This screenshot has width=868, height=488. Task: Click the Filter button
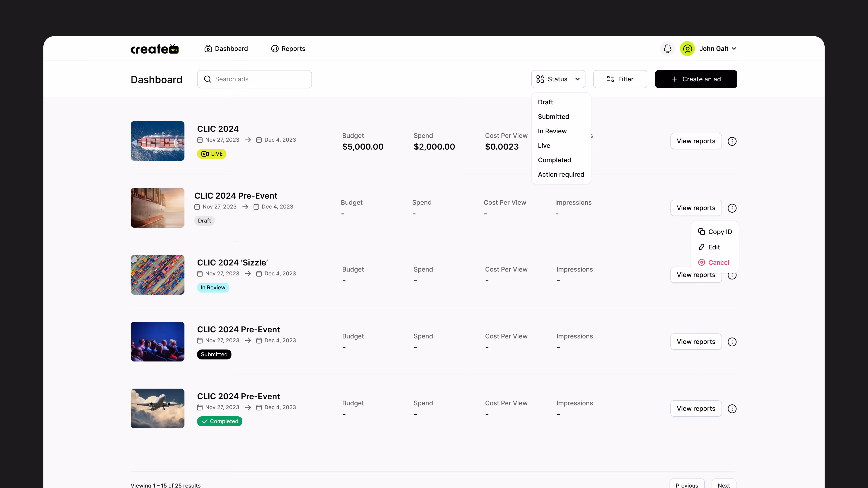(620, 79)
